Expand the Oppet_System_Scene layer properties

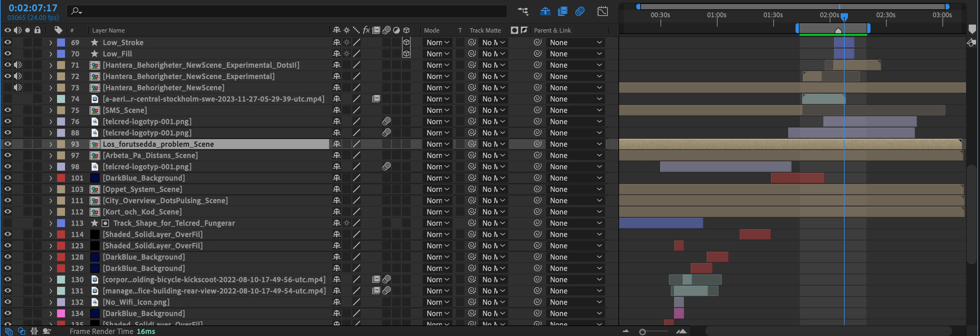coord(51,189)
